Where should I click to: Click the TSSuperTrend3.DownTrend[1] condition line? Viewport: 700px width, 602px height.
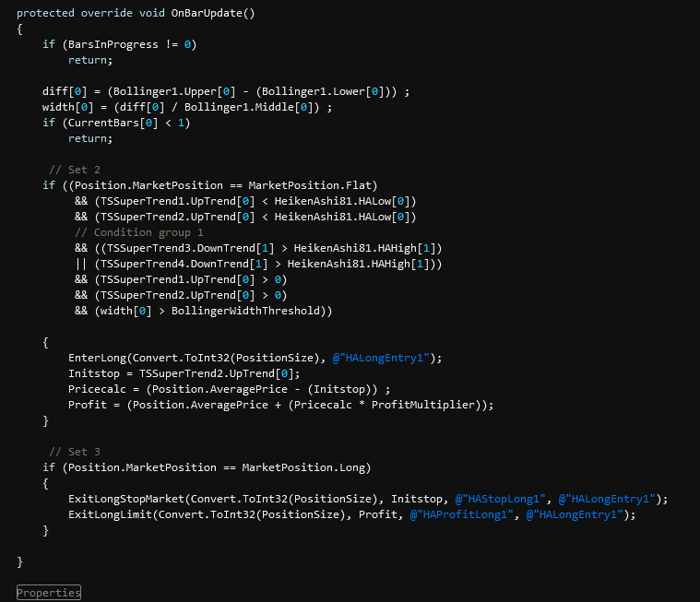tap(258, 248)
